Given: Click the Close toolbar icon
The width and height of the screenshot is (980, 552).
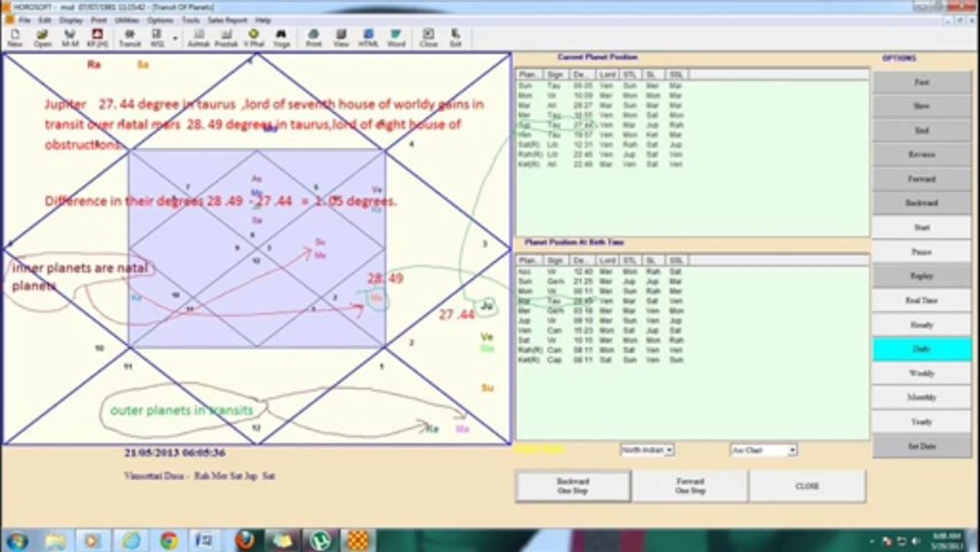Looking at the screenshot, I should [428, 38].
